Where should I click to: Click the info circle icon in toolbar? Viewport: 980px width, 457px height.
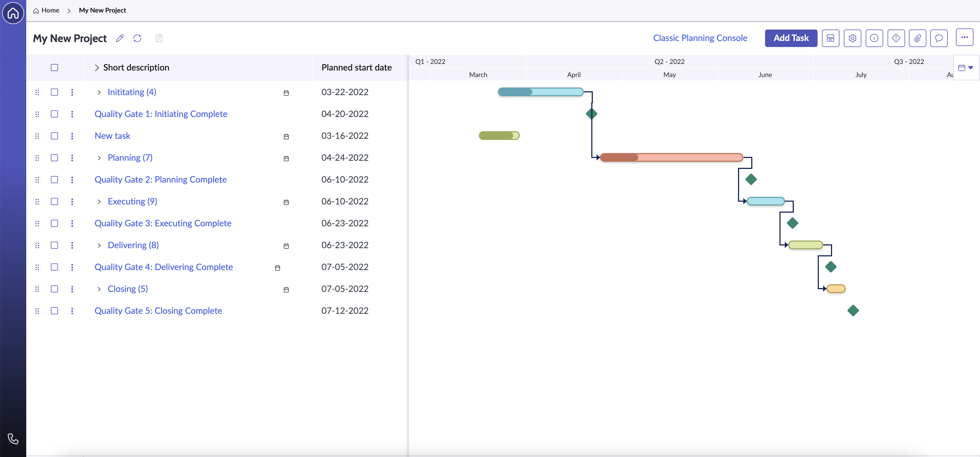click(x=874, y=38)
